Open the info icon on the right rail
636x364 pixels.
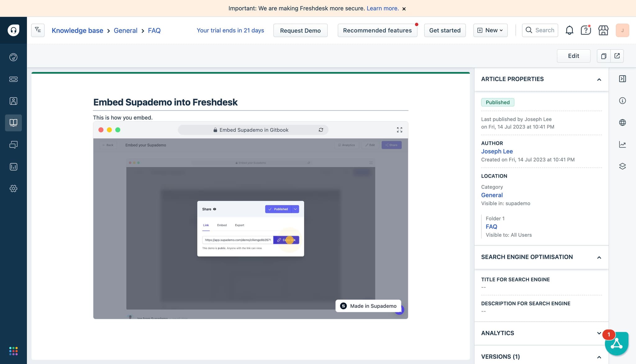coord(622,101)
